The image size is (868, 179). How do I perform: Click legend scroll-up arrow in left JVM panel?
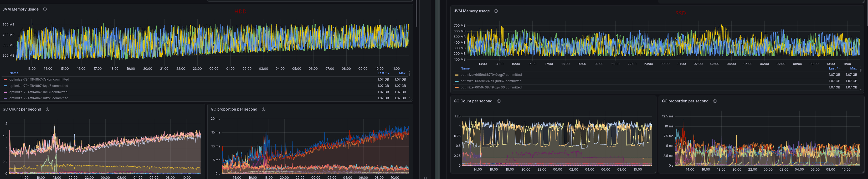pos(409,72)
